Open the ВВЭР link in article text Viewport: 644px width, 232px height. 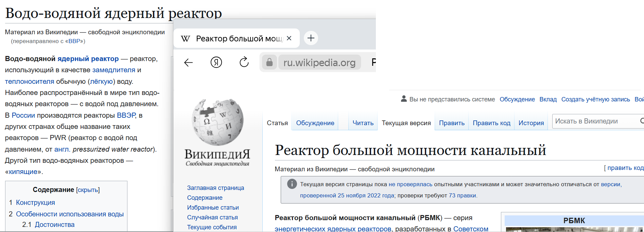click(x=126, y=115)
